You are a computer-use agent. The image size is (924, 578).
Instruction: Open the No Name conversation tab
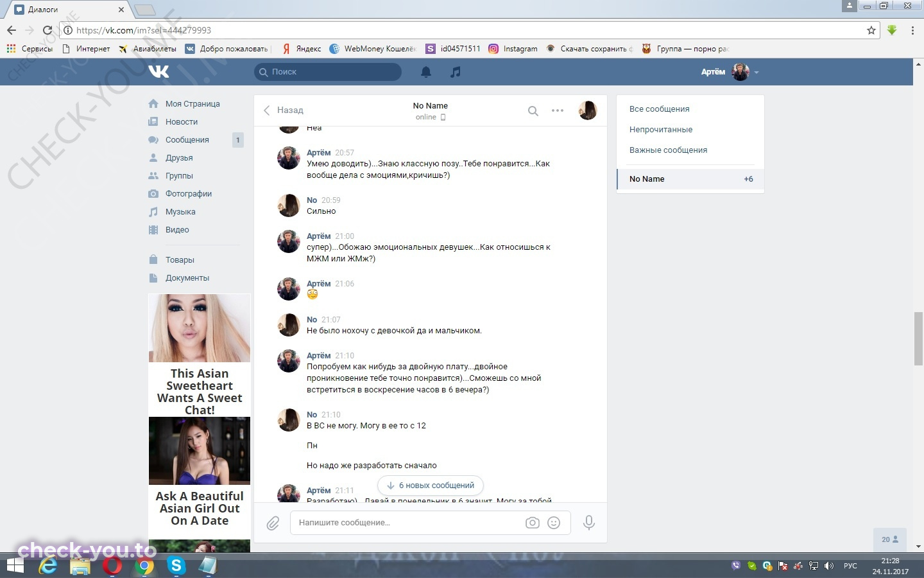690,179
